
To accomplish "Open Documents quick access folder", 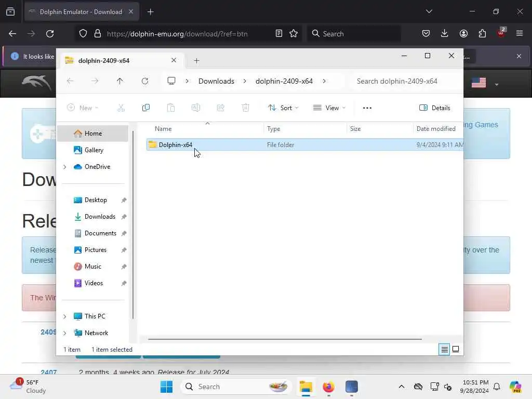I will pos(93,233).
